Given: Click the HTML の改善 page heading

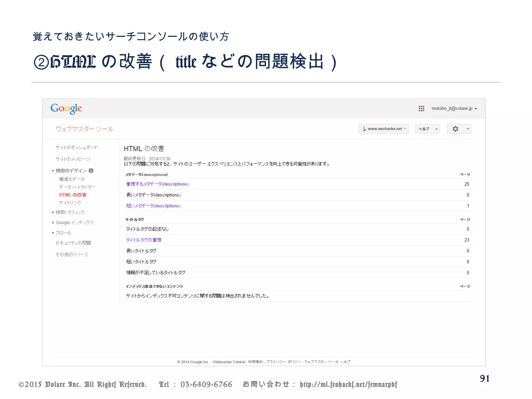Looking at the screenshot, I should tap(144, 149).
